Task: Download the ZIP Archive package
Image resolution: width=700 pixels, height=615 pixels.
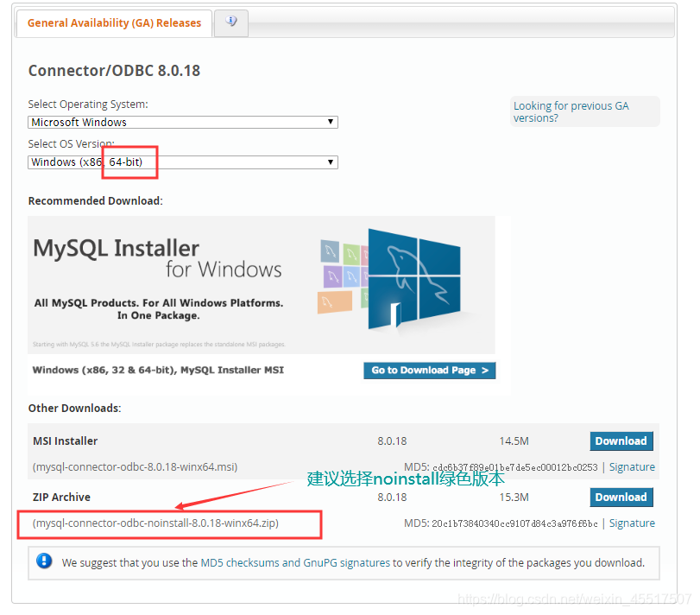Action: coord(621,497)
